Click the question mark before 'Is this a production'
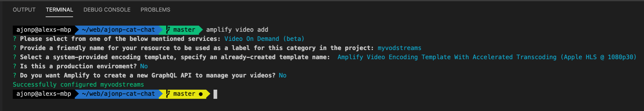 tap(14, 66)
